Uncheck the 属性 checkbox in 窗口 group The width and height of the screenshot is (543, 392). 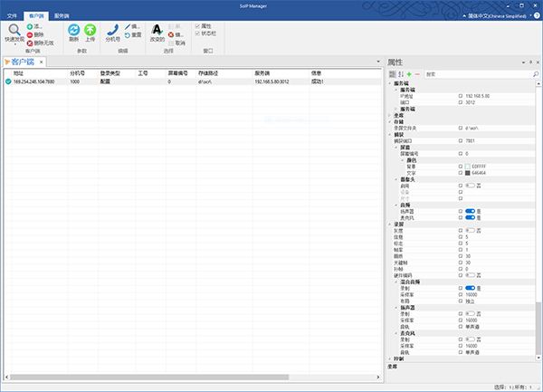click(x=197, y=26)
